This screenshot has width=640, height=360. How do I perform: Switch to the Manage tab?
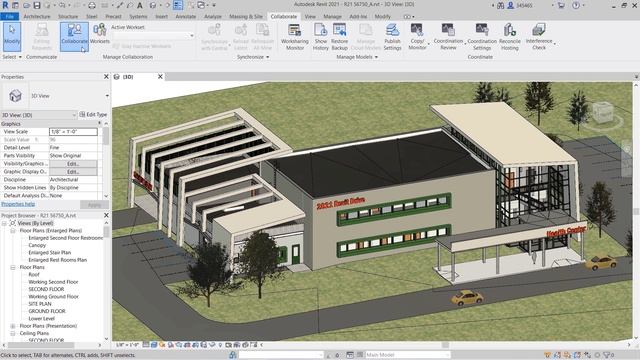click(x=332, y=17)
